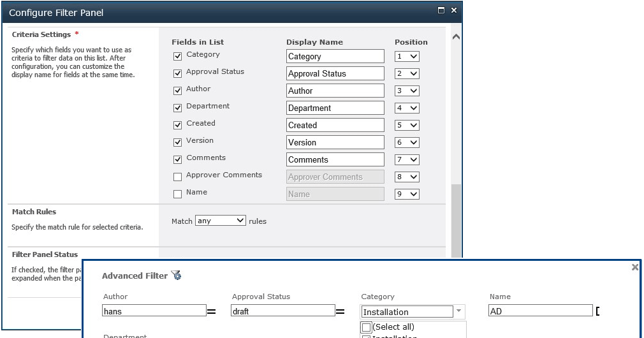Tick the (Select all) checkbox
Viewport: 644px width, 338px height.
366,327
